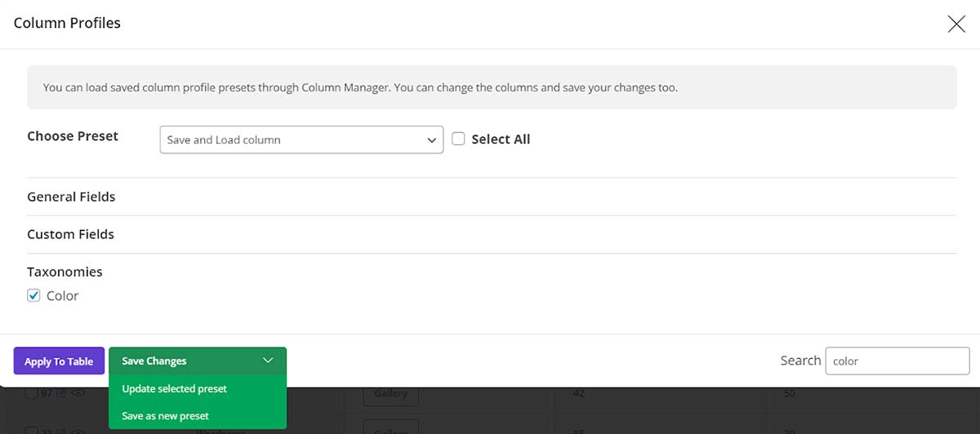Open the Gallery button in row 97

[x=390, y=394]
